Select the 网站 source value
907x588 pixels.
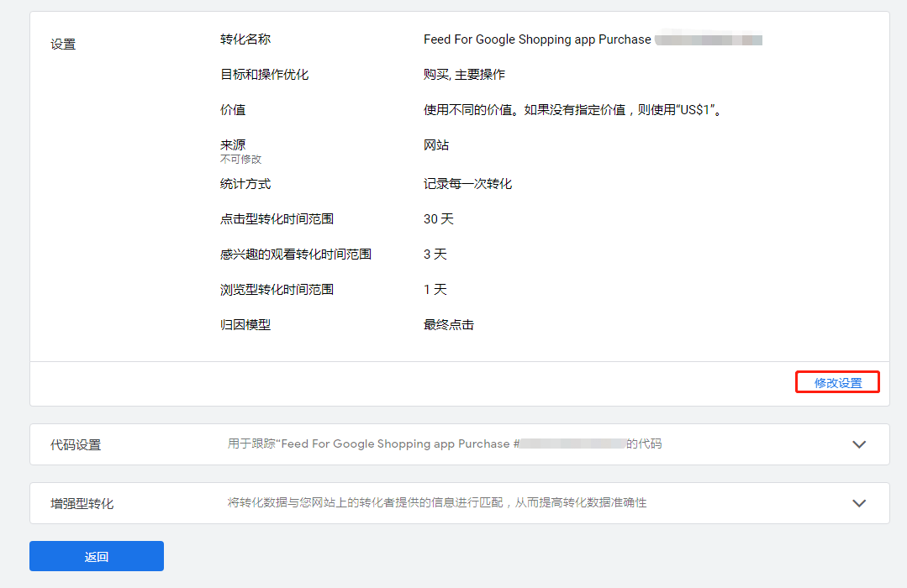coord(436,144)
